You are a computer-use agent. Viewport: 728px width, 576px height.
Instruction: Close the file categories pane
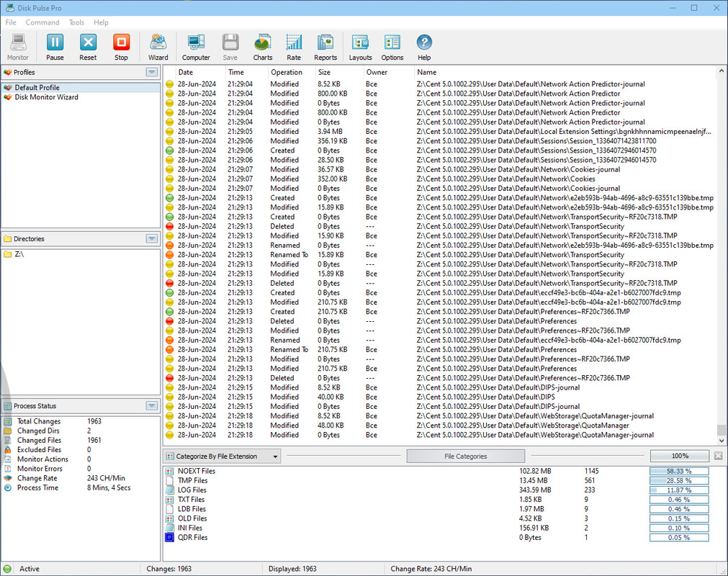pos(718,456)
